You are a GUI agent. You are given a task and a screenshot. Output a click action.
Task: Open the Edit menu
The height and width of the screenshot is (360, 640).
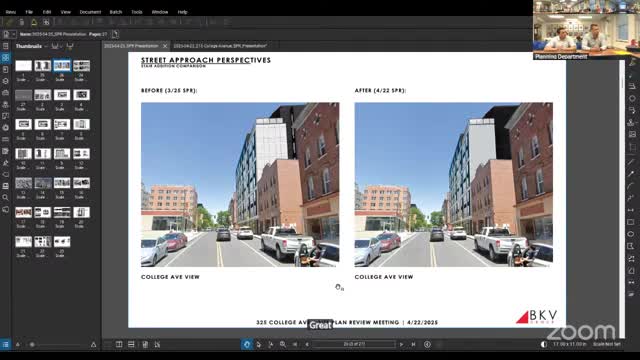(47, 12)
